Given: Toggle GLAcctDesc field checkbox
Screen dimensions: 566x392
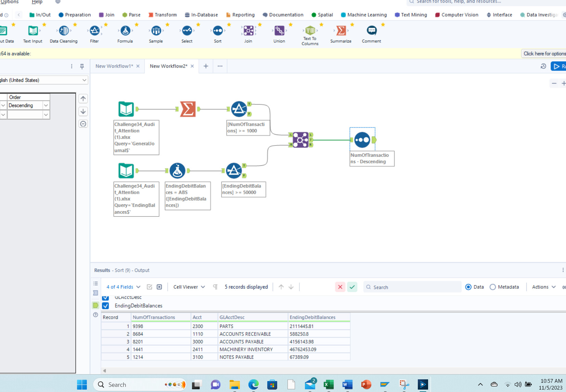Looking at the screenshot, I should (105, 298).
